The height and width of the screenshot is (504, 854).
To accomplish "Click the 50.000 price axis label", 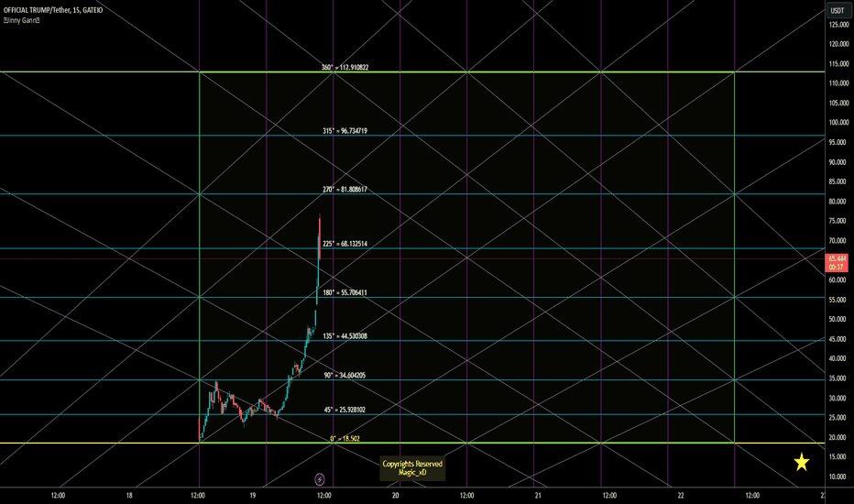I will tap(838, 319).
